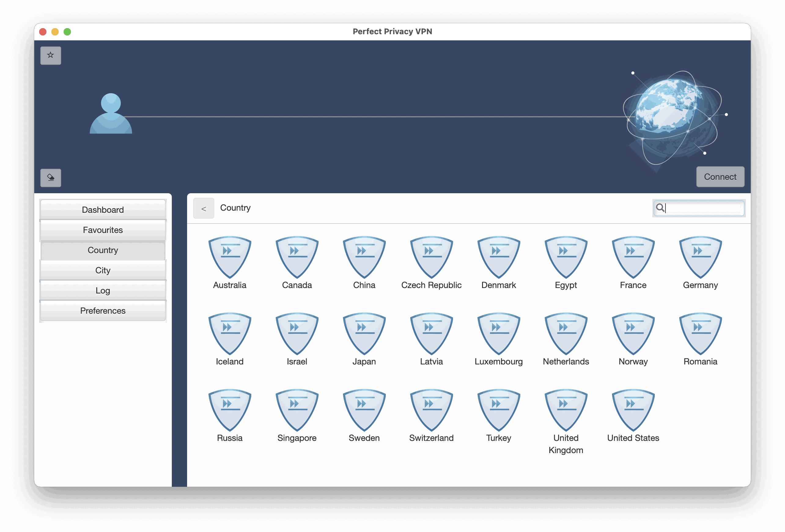
Task: Click the user avatar graphic
Action: click(x=111, y=113)
